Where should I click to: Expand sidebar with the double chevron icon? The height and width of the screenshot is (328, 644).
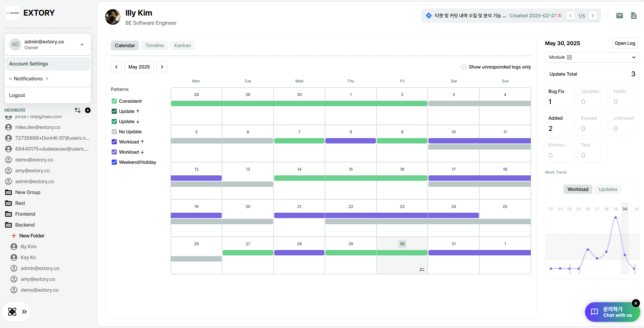[24, 312]
